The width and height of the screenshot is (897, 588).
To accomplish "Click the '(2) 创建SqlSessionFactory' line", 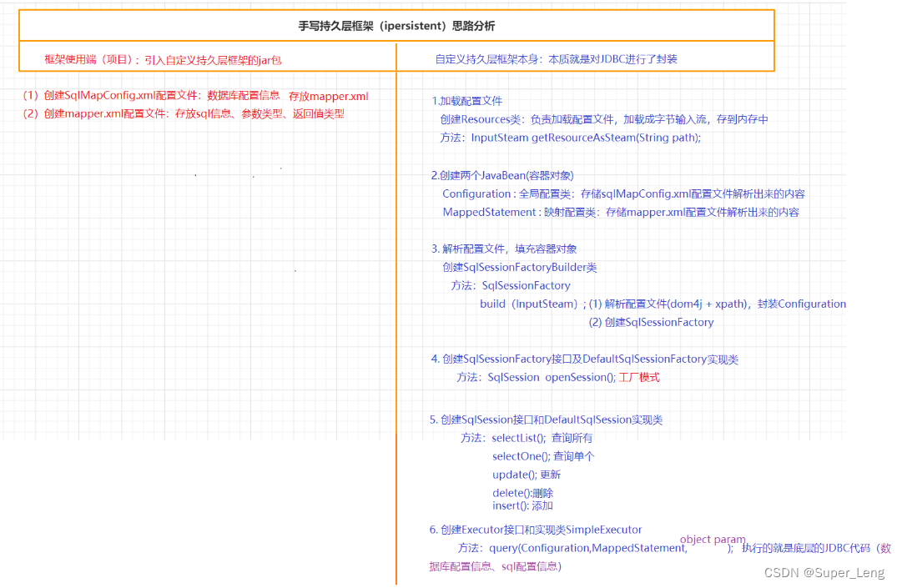I will [651, 322].
